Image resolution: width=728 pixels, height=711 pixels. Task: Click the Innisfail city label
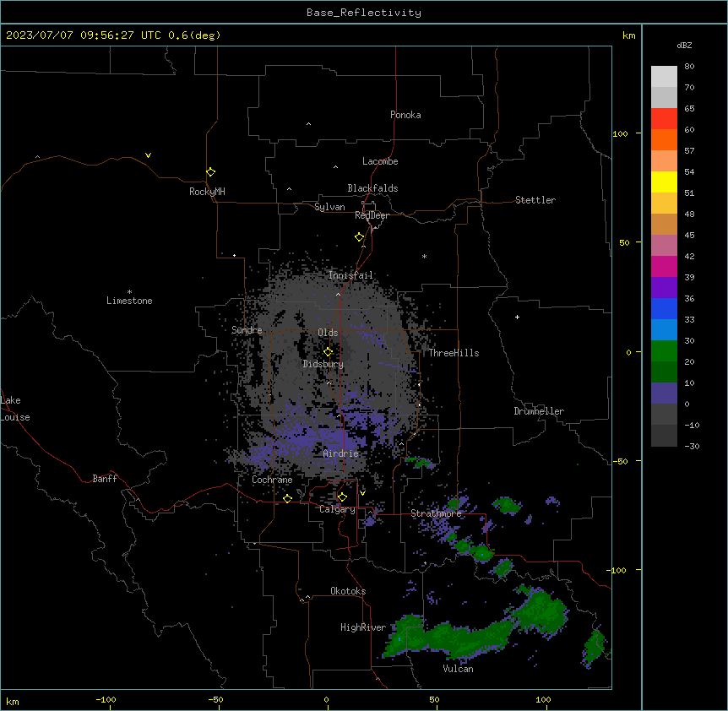tap(350, 275)
